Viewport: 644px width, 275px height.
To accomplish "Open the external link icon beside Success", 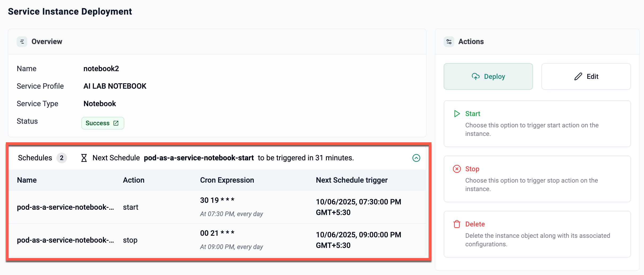I will tap(116, 123).
